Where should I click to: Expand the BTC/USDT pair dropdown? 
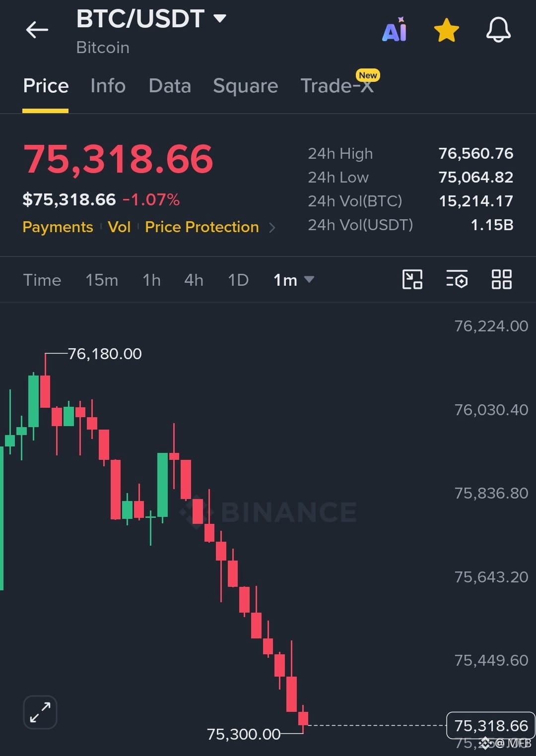(220, 19)
